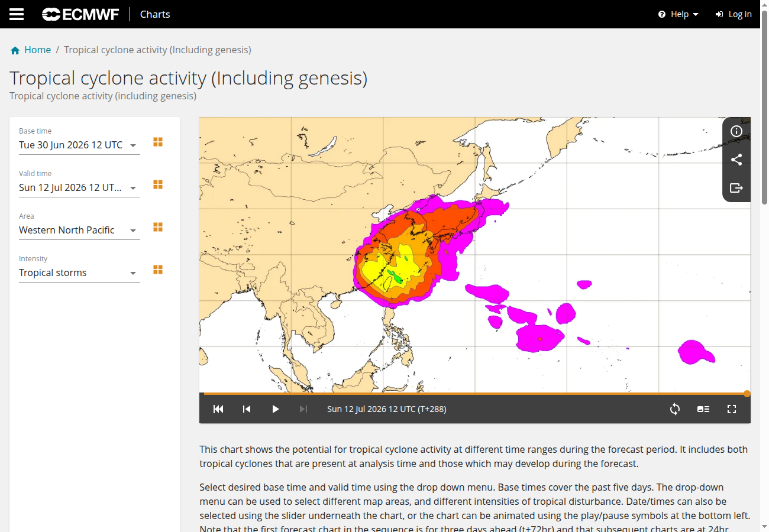Open Valid time grid selector icon
Image resolution: width=769 pixels, height=532 pixels.
158,184
